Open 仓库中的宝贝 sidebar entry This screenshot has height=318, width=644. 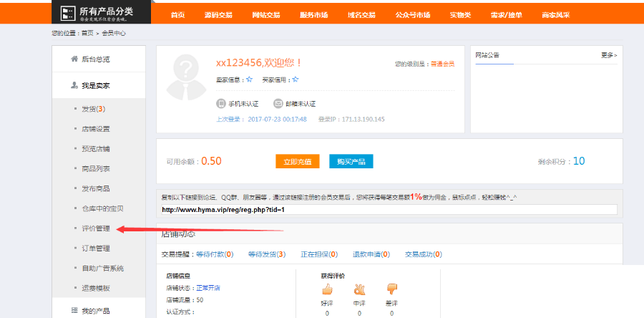[x=102, y=208]
